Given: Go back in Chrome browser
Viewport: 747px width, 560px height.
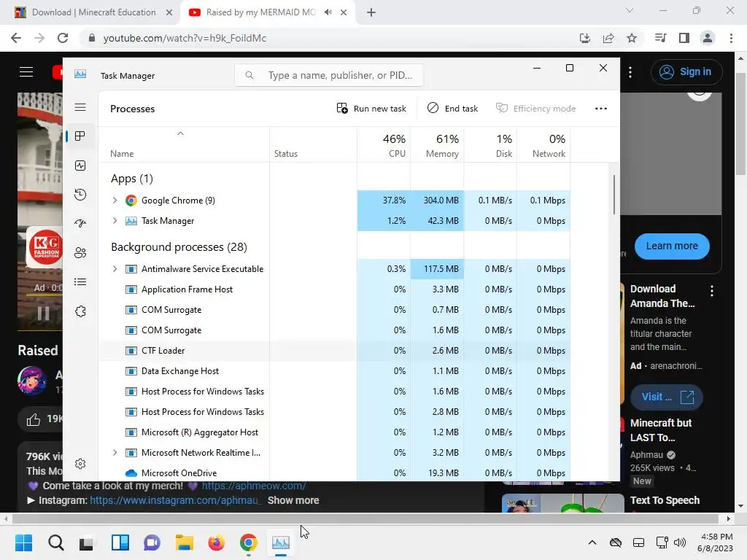Looking at the screenshot, I should pos(16,38).
